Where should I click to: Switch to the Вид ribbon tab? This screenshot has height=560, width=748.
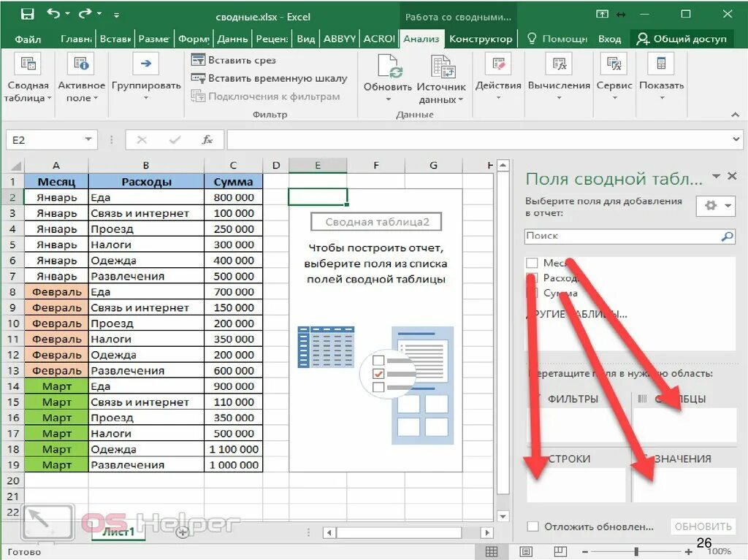pos(305,39)
